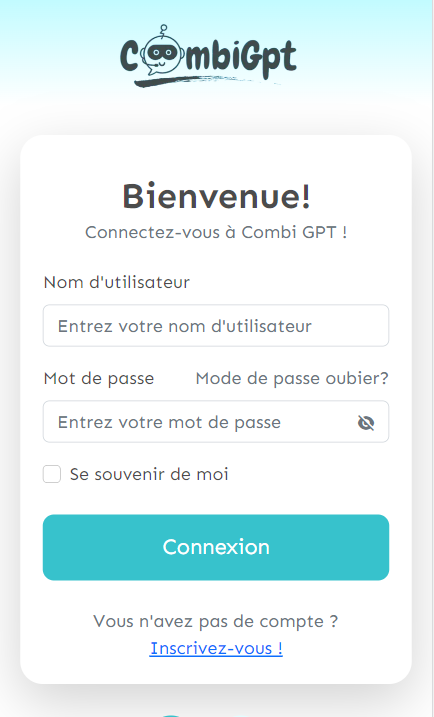Click the "Se souvenir de moi" label text
The image size is (434, 717).
coord(149,474)
